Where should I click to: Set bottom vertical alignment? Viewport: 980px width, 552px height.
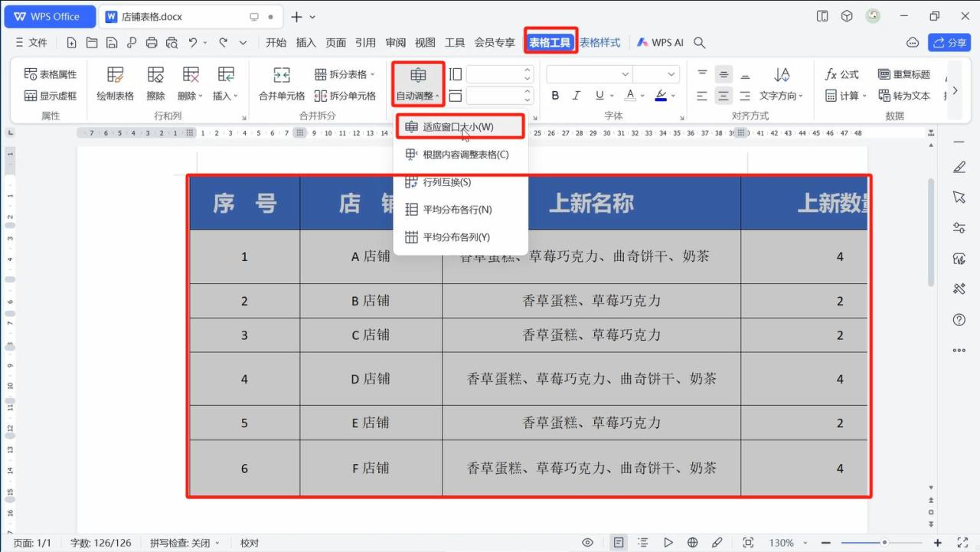[x=745, y=74]
